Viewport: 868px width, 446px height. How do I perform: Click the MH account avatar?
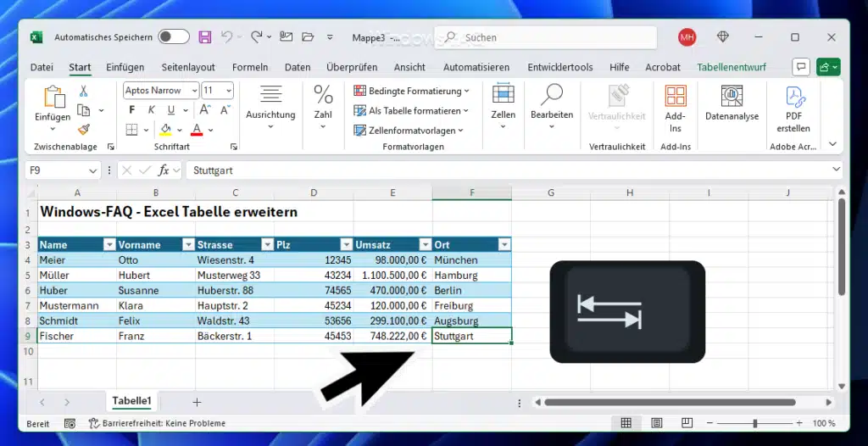coord(687,37)
